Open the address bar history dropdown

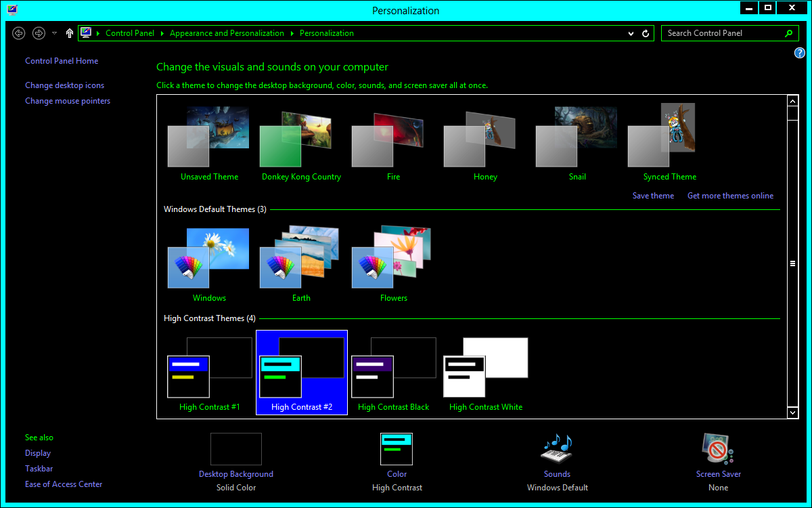click(631, 33)
